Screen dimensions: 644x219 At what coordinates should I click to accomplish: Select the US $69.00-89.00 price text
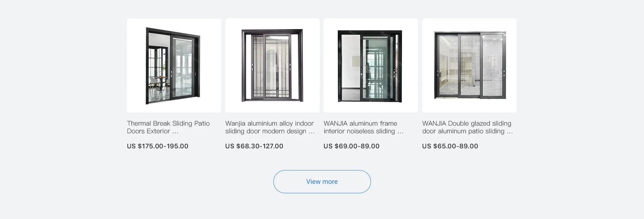(x=351, y=146)
